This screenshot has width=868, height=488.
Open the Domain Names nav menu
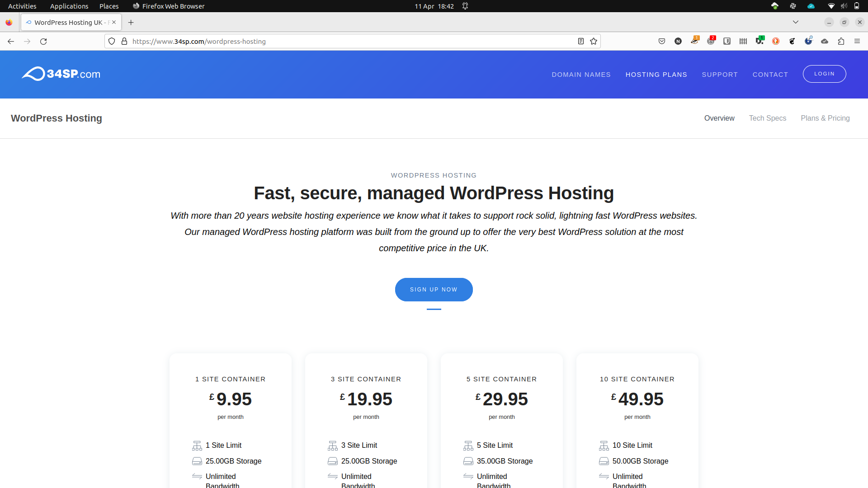pos(581,75)
